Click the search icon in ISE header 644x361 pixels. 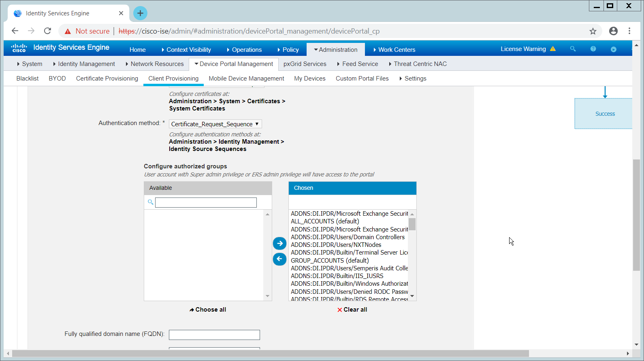(573, 49)
